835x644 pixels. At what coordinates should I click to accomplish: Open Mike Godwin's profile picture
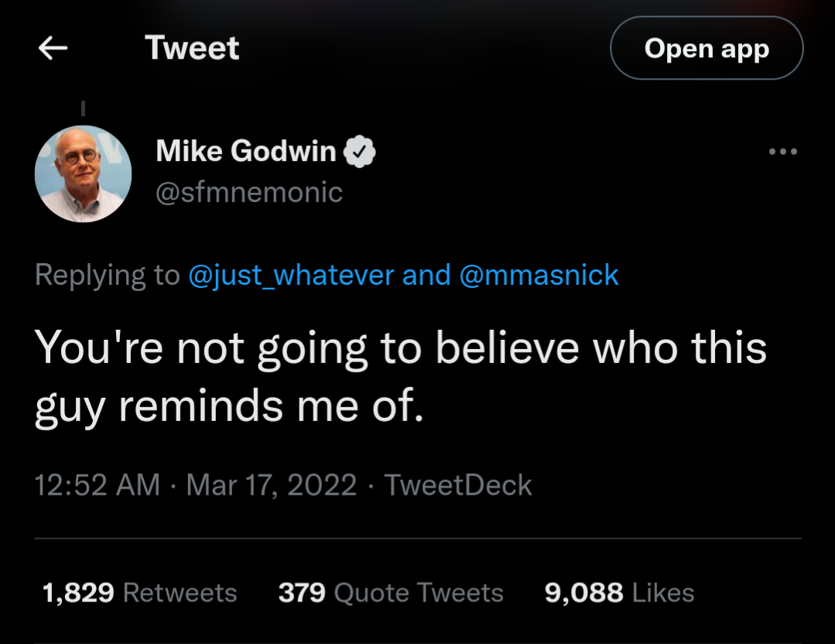tap(84, 174)
